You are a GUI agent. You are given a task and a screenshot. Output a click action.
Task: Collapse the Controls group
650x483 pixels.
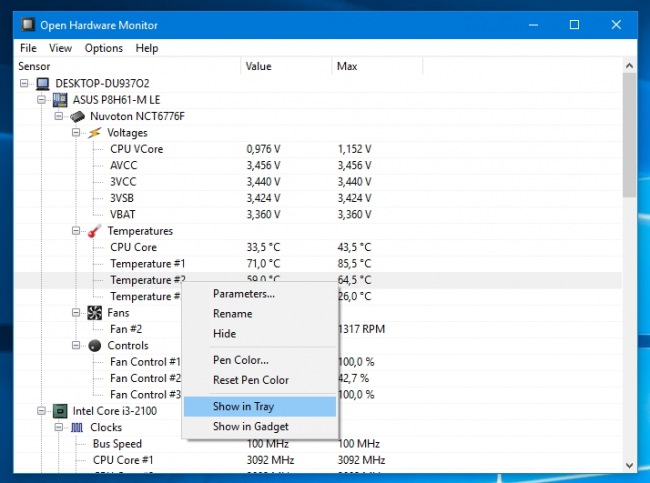click(76, 345)
